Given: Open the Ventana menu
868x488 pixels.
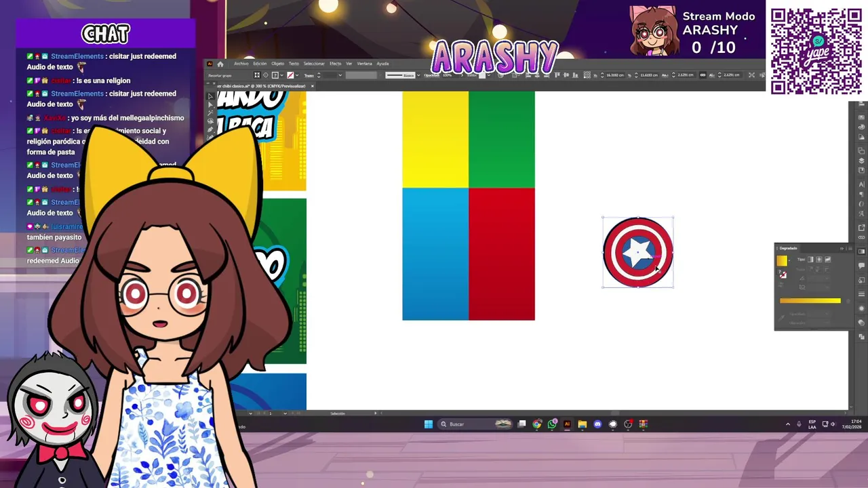Looking at the screenshot, I should [x=364, y=64].
